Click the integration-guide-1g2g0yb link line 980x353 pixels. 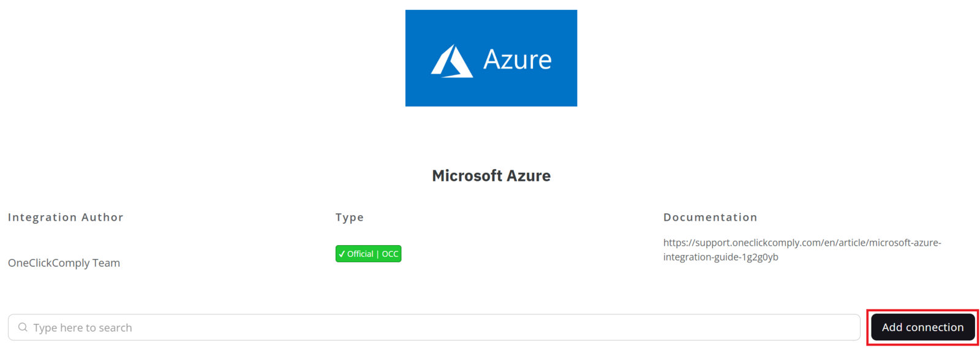(x=720, y=257)
